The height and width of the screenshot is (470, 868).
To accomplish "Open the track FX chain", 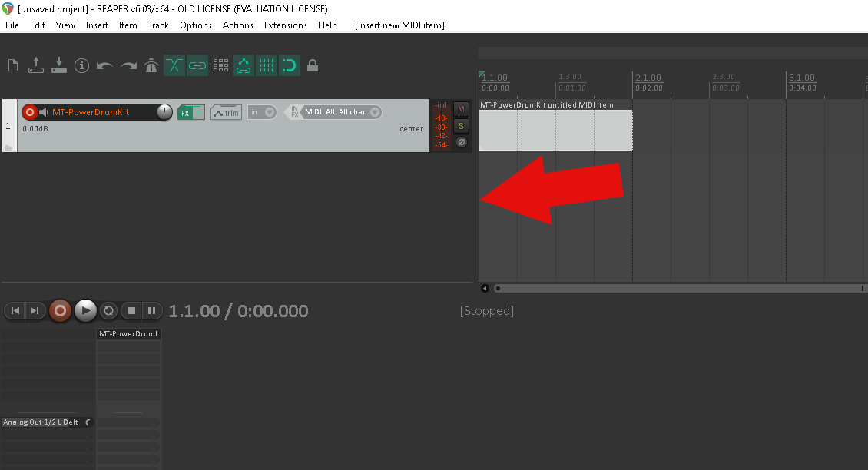I will point(185,113).
